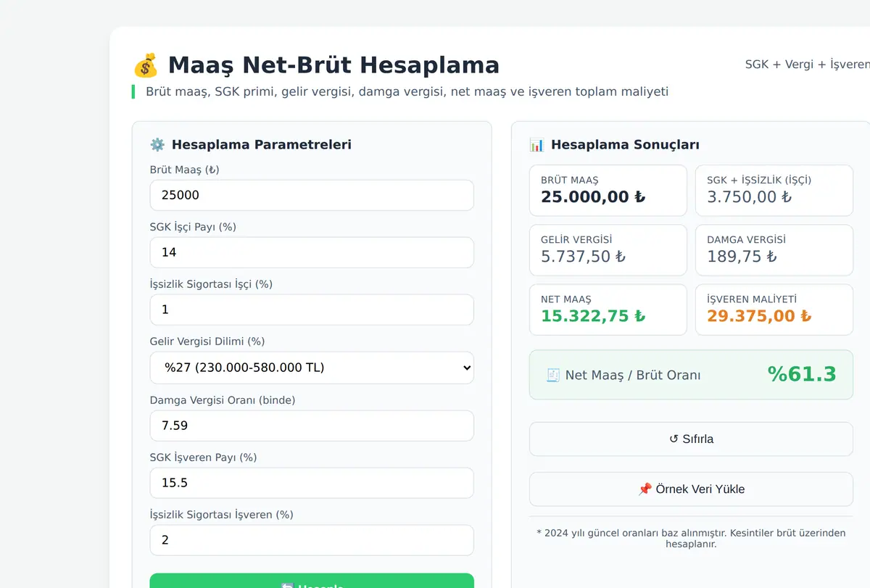
Task: Focus the Brüt Maaş input field
Action: 312,195
